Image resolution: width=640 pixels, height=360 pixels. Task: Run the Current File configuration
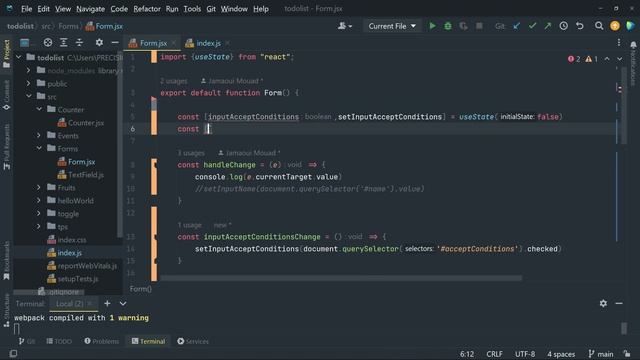point(432,26)
